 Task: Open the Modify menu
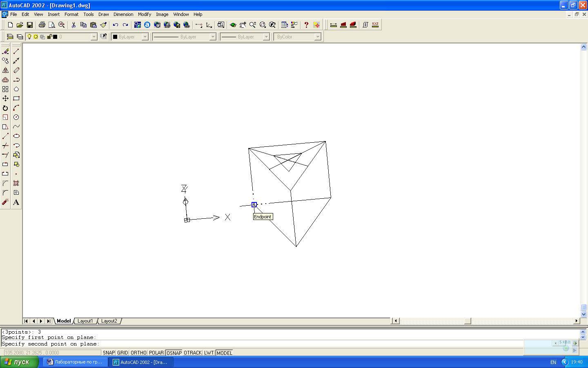pyautogui.click(x=145, y=14)
